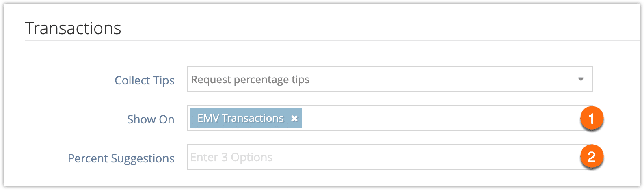Click the Percent Suggestions label

click(x=121, y=158)
